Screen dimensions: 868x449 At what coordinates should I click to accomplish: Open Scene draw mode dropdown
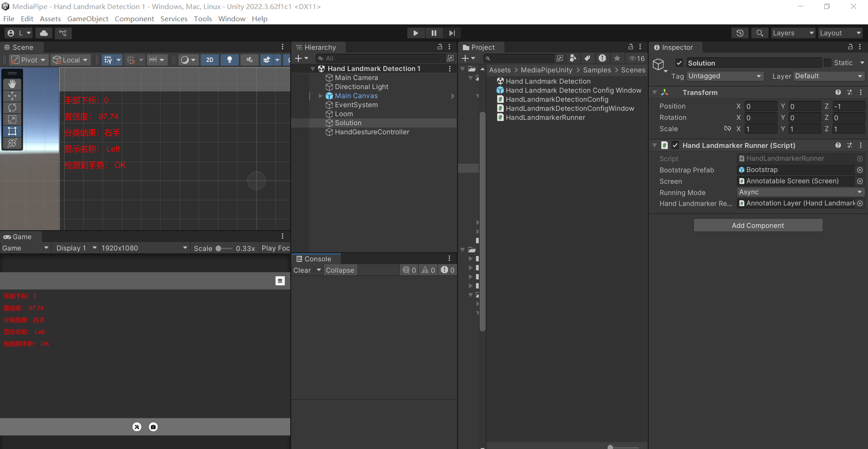(x=188, y=60)
